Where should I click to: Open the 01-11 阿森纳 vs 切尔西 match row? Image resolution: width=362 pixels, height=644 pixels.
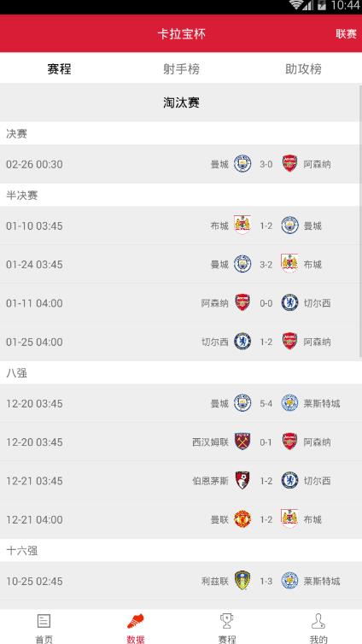(181, 303)
